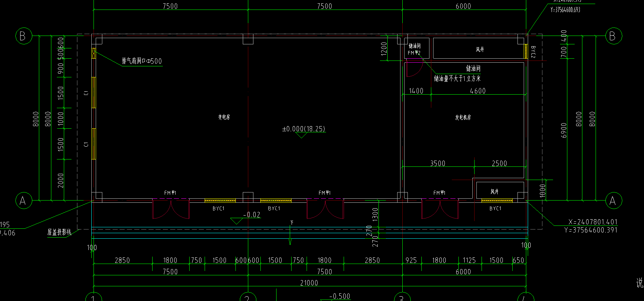Select the -0.500 elevation text
This screenshot has height=301, width=644.
(340, 296)
